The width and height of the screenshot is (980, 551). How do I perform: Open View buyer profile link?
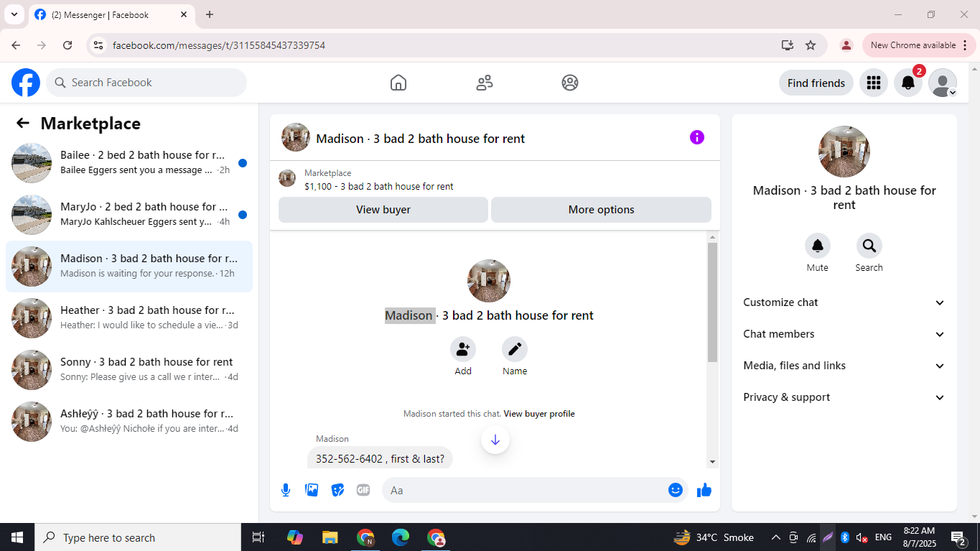[539, 414]
